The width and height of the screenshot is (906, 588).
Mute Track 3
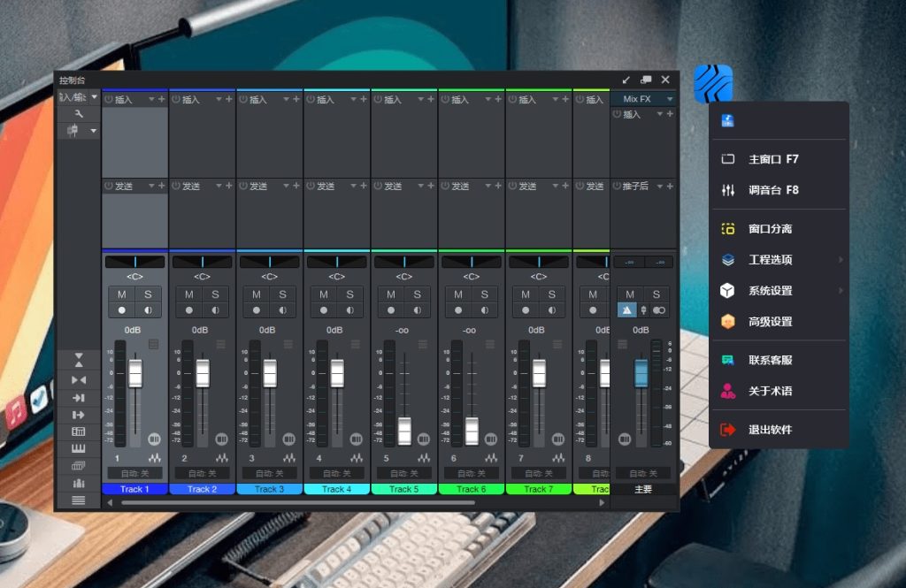(x=257, y=294)
